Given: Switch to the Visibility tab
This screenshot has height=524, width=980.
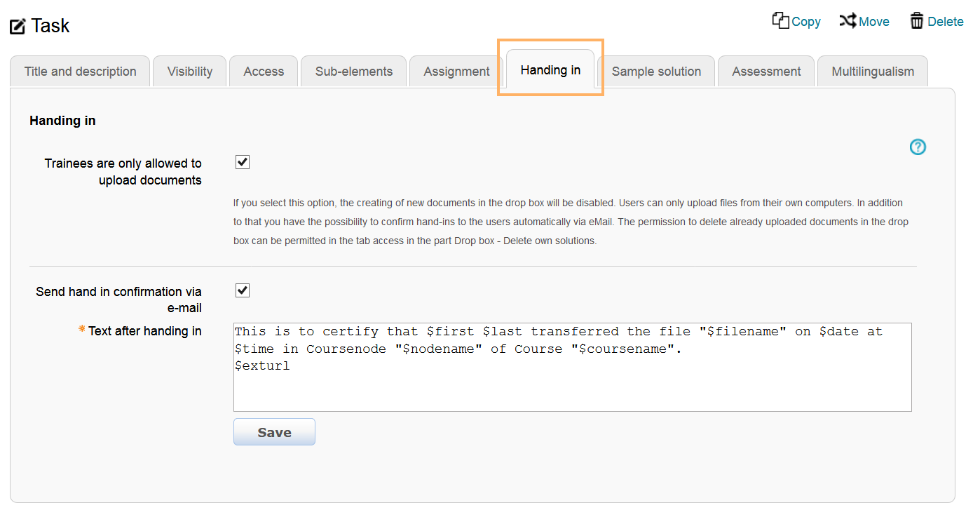Looking at the screenshot, I should coord(190,72).
